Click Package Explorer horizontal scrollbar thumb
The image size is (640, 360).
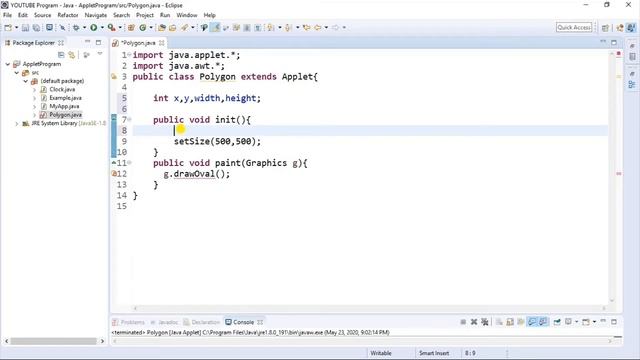coord(53,341)
